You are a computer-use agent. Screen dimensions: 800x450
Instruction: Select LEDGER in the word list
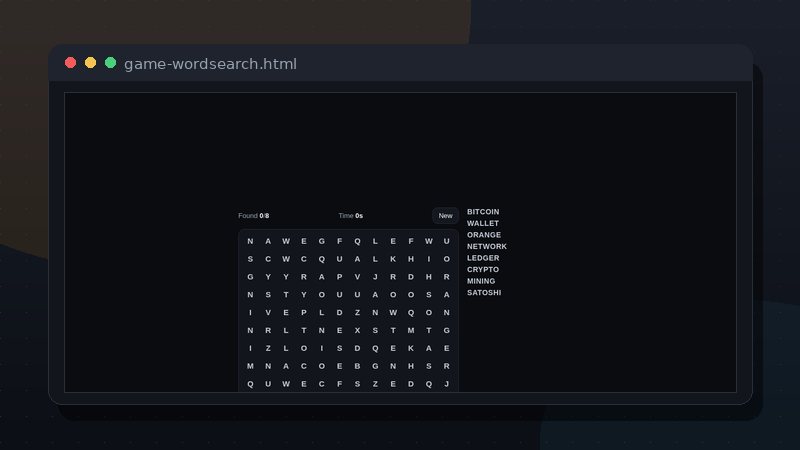coord(483,258)
